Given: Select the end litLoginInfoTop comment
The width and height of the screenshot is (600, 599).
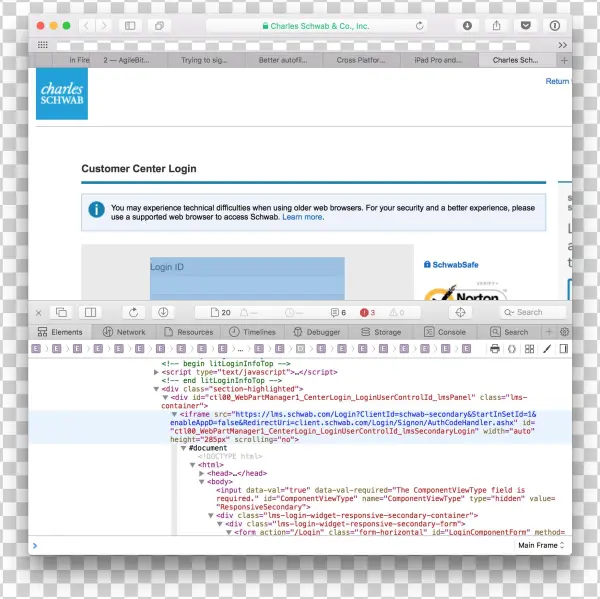Looking at the screenshot, I should coord(222,380).
